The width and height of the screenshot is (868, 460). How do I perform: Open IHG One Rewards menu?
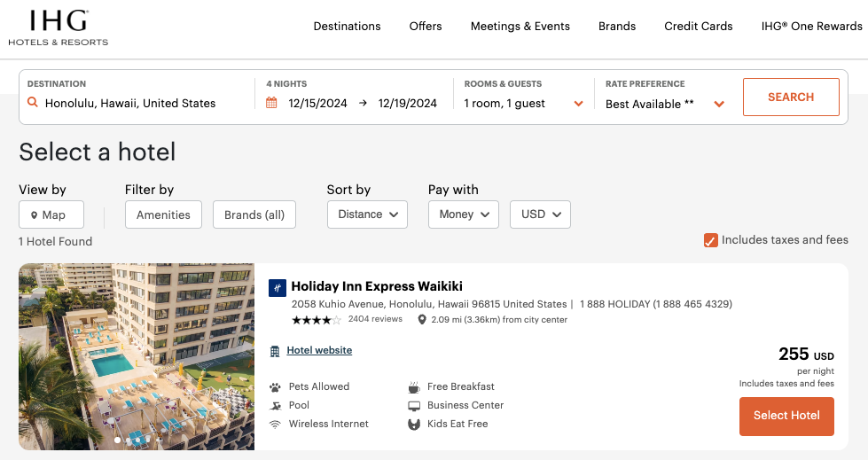pyautogui.click(x=811, y=26)
